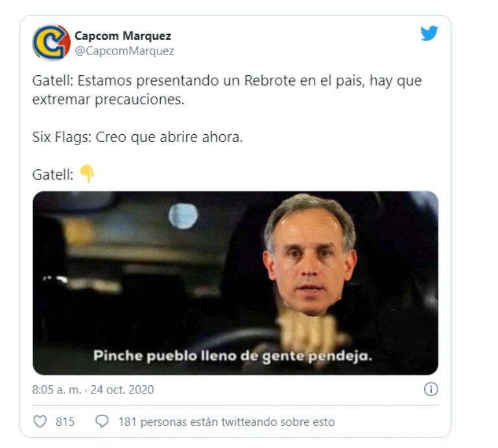Open the 8:05 a. m. timestamp link
This screenshot has width=498, height=448.
tap(57, 390)
